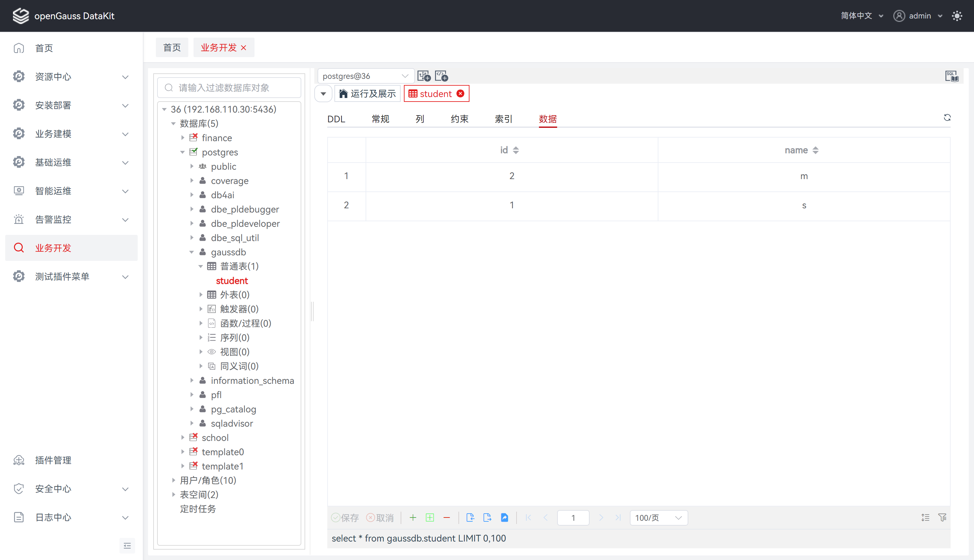The height and width of the screenshot is (560, 974).
Task: Click the import data file icon
Action: 470,518
